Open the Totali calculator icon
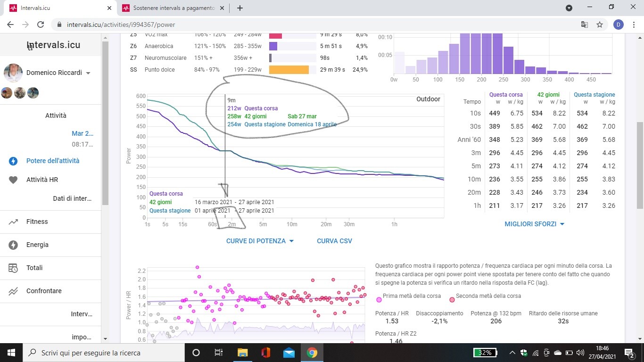 pyautogui.click(x=13, y=268)
